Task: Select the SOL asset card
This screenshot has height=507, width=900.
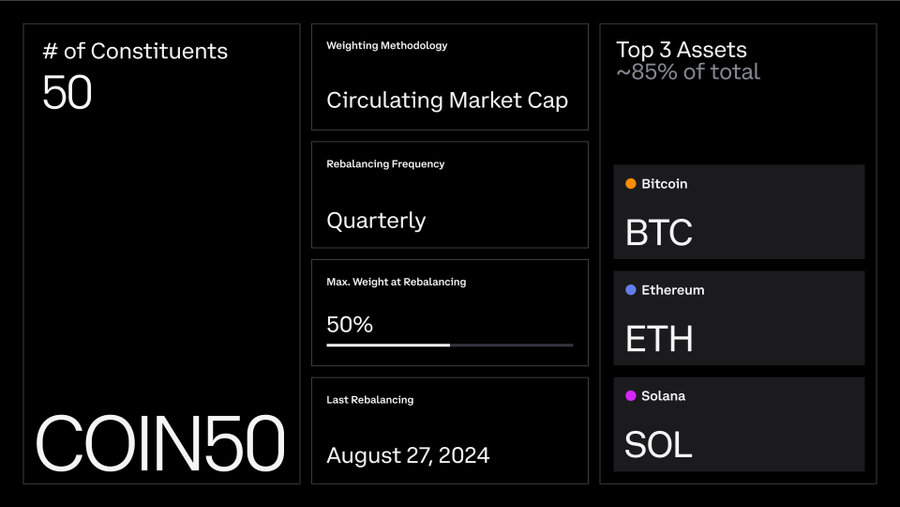Action: [x=739, y=424]
